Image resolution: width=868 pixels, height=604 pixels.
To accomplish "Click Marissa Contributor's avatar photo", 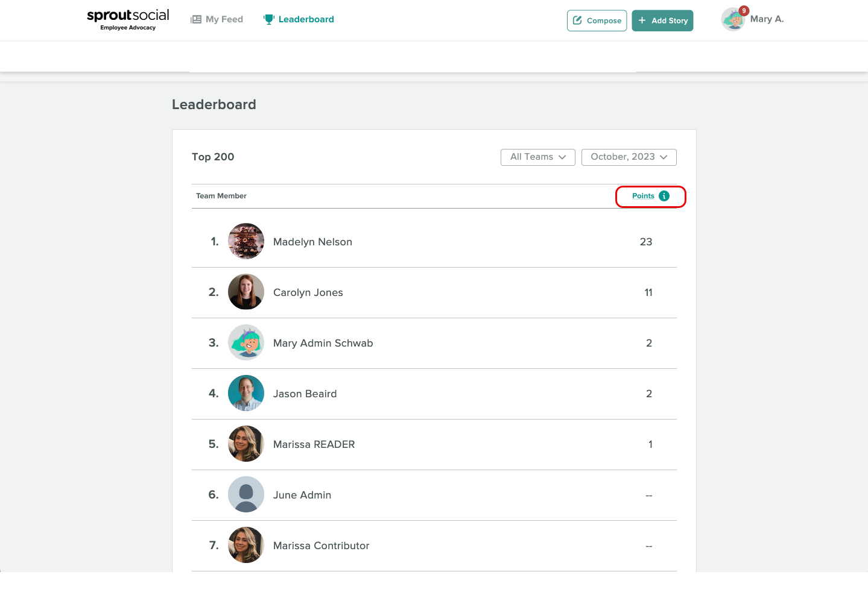I will click(x=246, y=545).
